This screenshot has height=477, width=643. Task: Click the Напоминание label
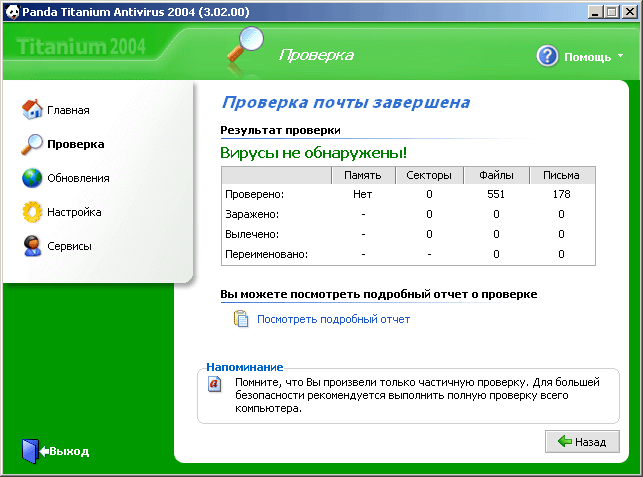tap(244, 367)
